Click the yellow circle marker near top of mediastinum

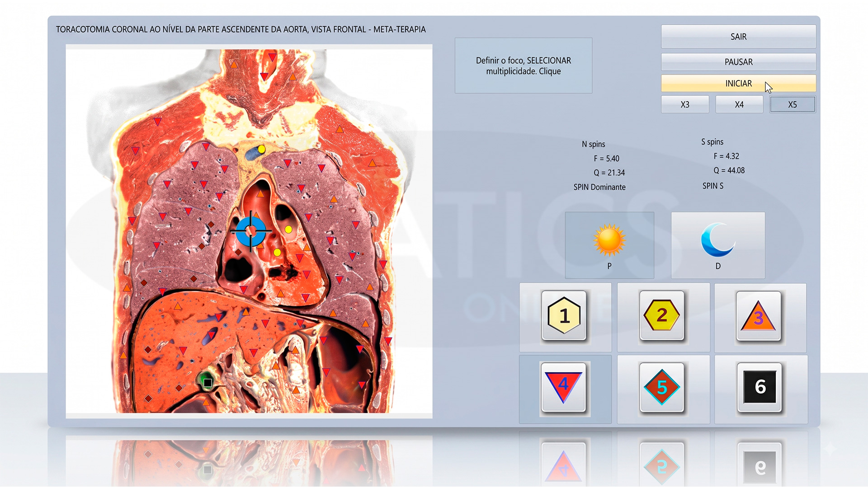point(261,149)
